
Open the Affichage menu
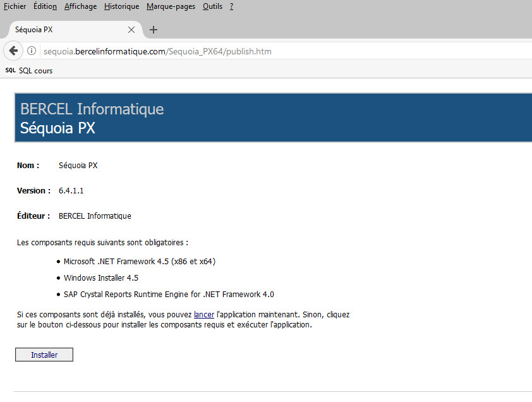[80, 6]
